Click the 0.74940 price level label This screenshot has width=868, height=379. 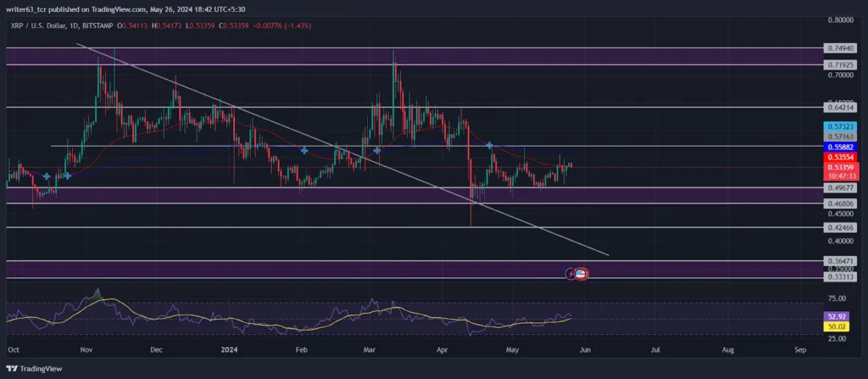pos(840,48)
